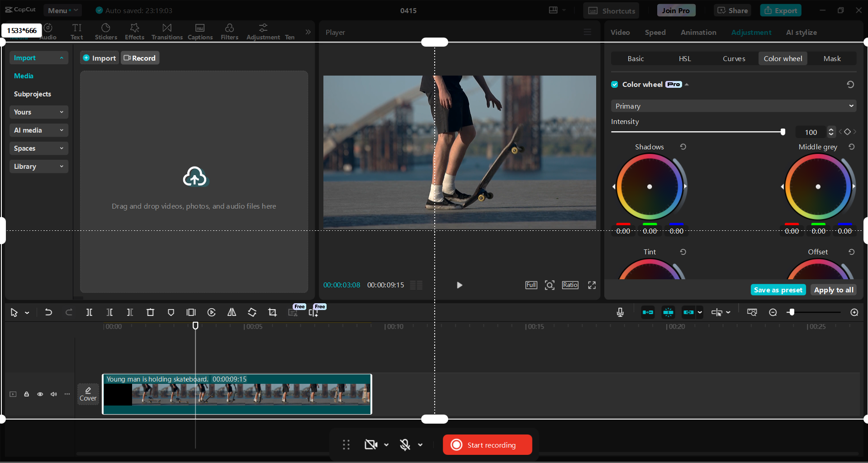
Task: Open the Primary dropdown in Color wheel panel
Action: (x=733, y=105)
